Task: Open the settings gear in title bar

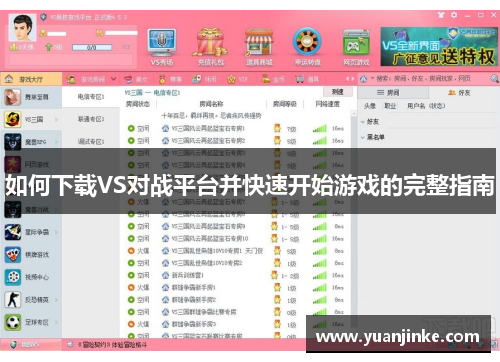Action: [x=454, y=15]
